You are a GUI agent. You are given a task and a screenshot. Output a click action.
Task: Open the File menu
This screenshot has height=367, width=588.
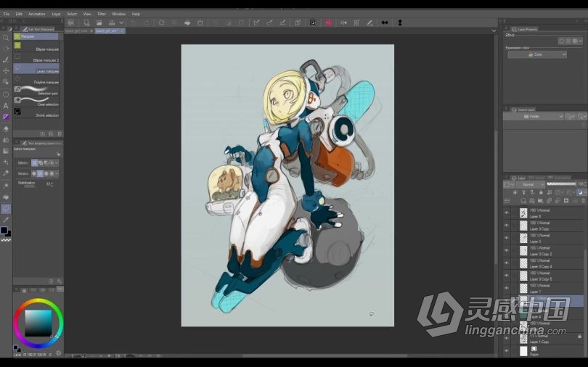click(7, 14)
